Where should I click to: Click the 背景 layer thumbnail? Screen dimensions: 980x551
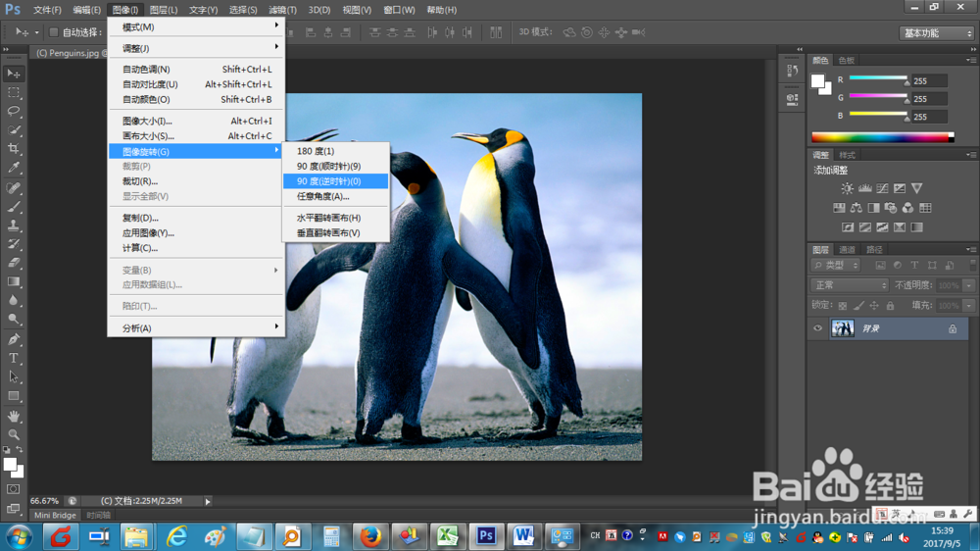[x=843, y=328]
